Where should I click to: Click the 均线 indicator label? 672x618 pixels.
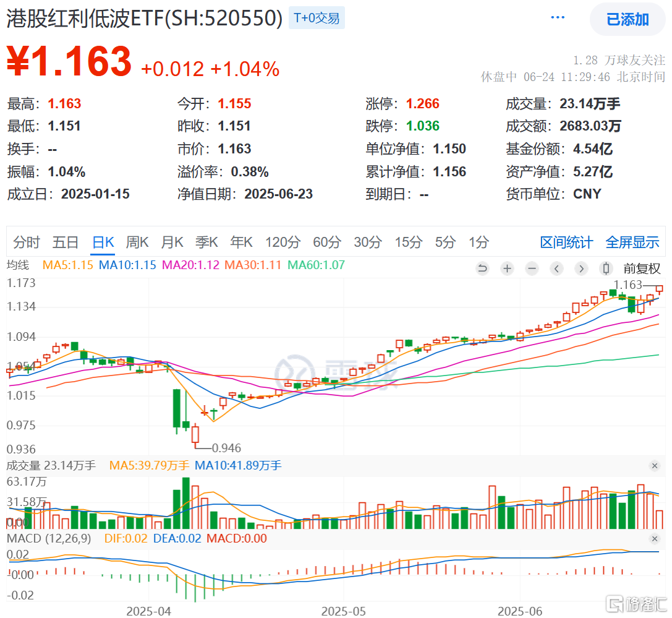18,265
